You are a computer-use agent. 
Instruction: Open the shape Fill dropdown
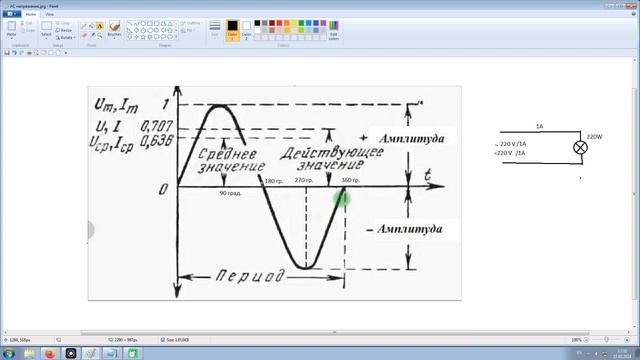188,30
